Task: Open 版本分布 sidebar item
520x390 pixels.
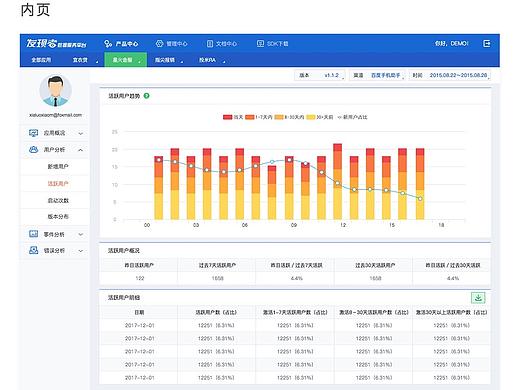Action: (58, 217)
